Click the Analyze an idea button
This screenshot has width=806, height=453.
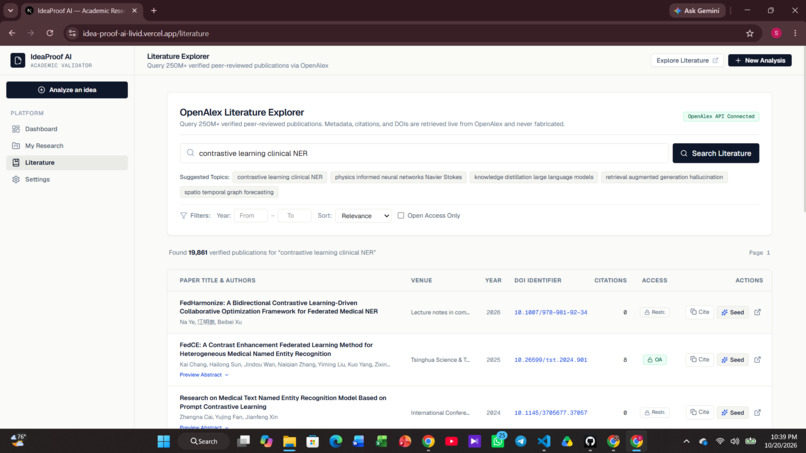(67, 90)
